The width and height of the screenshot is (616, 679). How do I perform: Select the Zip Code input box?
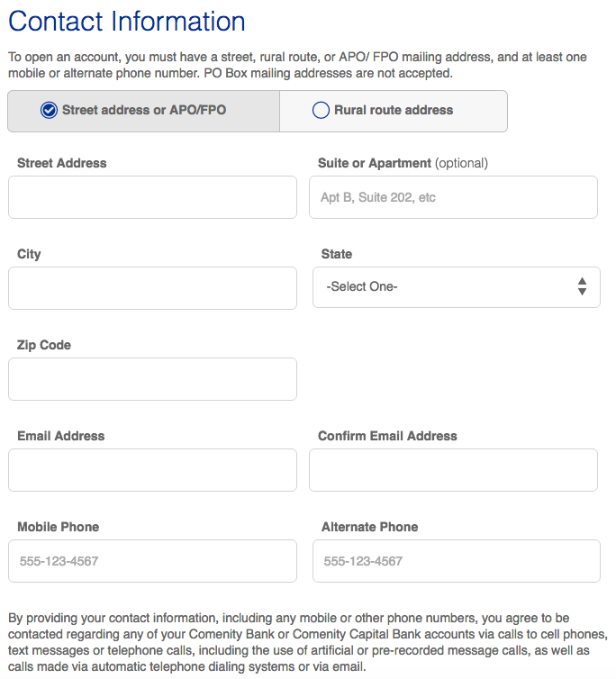[x=152, y=379]
